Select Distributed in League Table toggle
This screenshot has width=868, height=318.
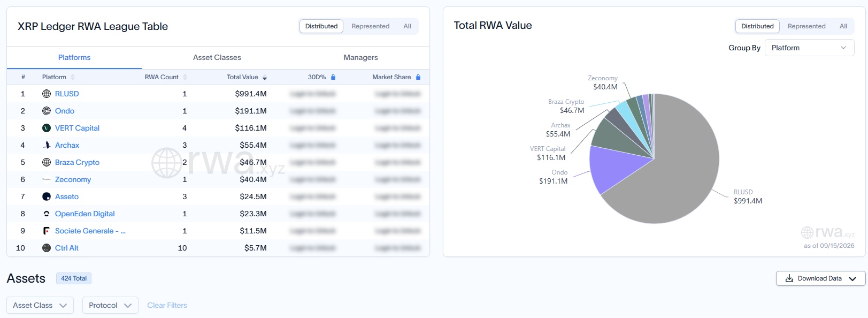coord(321,26)
